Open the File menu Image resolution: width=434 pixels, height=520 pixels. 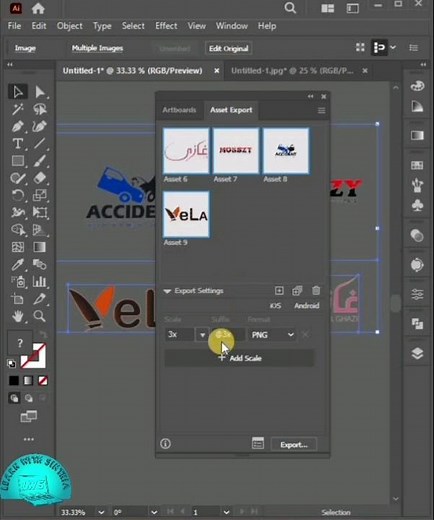14,26
